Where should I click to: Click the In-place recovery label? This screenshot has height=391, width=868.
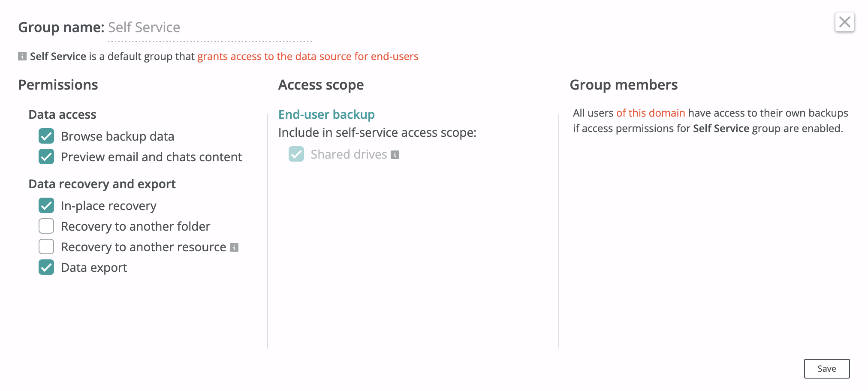[108, 206]
